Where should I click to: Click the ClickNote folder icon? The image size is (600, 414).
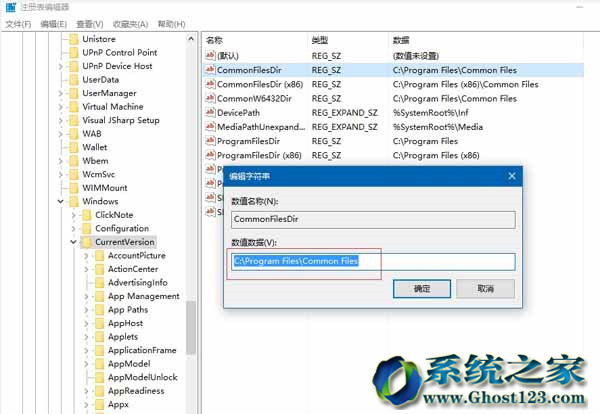pos(86,215)
